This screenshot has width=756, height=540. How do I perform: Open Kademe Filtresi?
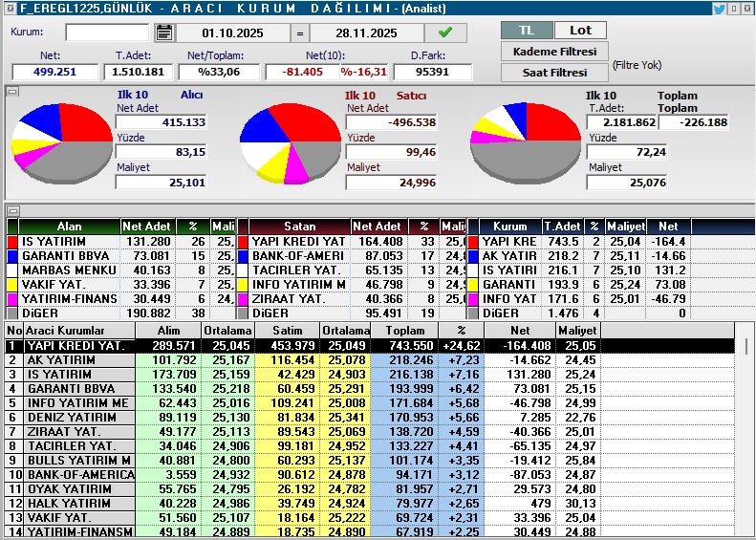pyautogui.click(x=554, y=51)
